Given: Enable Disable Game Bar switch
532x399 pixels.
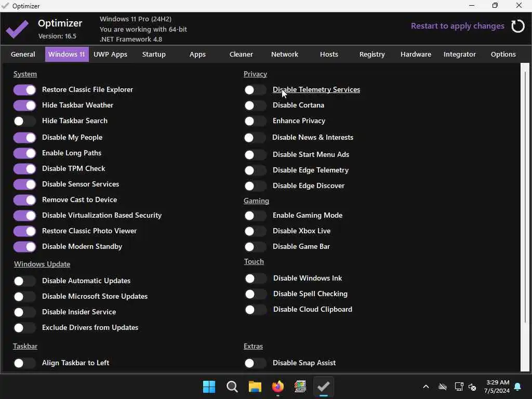Looking at the screenshot, I should tap(255, 247).
